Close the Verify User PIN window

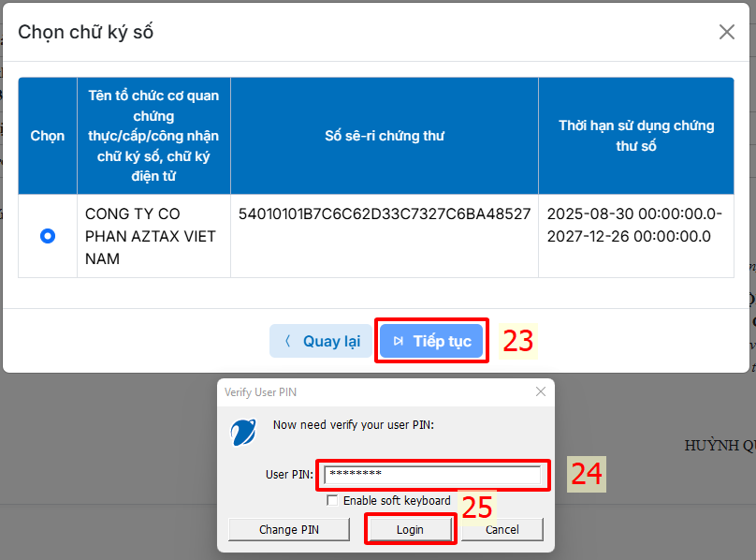point(540,391)
